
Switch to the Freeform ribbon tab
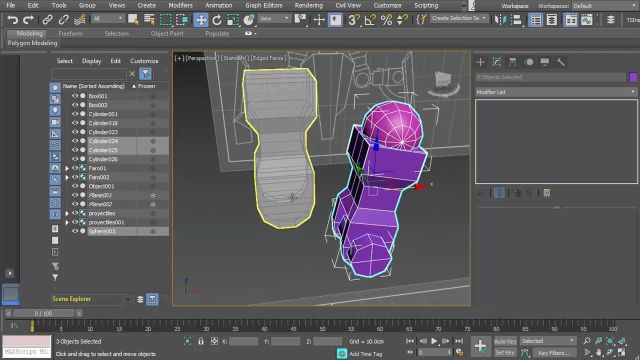[71, 33]
